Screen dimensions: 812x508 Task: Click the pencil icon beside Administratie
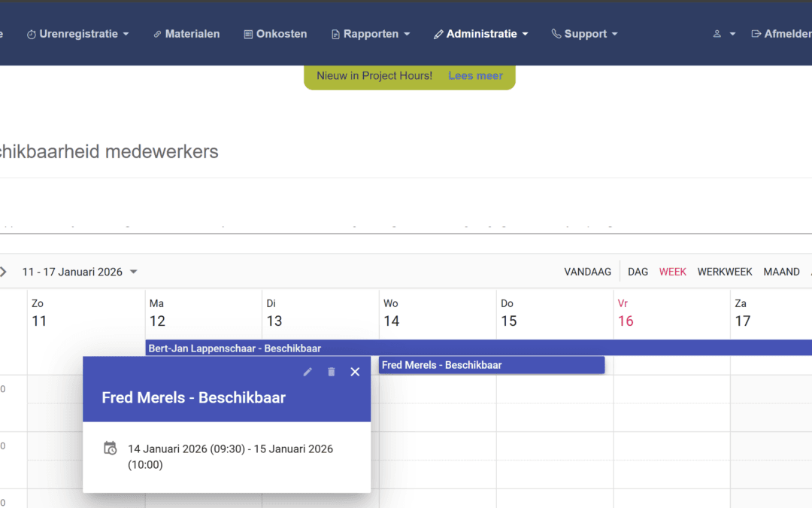point(439,33)
